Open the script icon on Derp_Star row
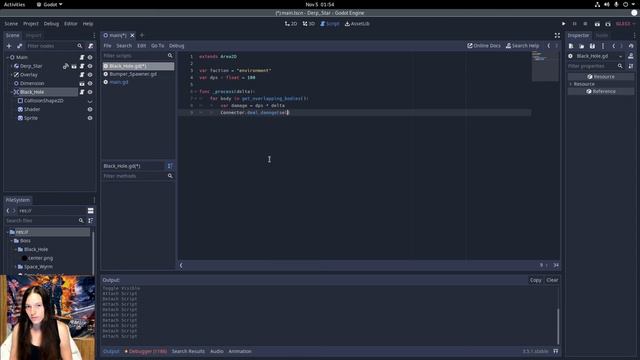Screen dimensions: 640x360 tap(82, 66)
